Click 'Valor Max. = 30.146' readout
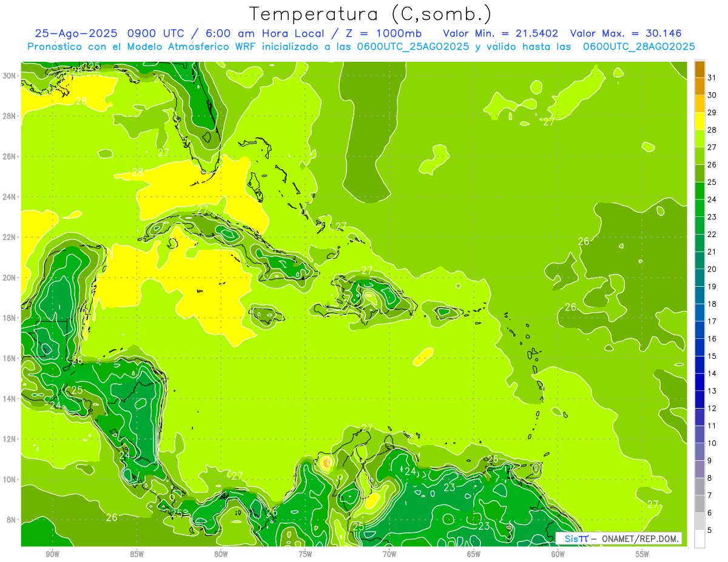The width and height of the screenshot is (728, 562). (627, 33)
